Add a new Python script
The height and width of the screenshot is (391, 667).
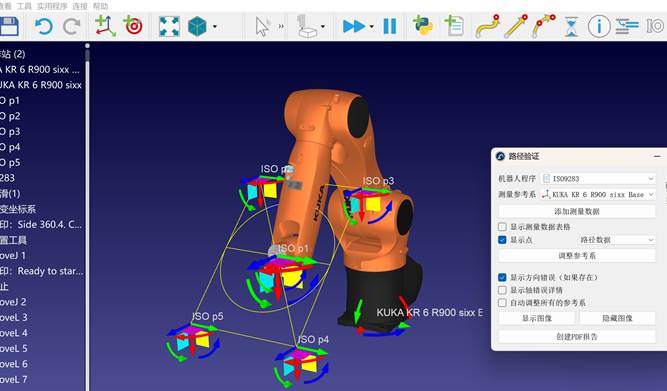[422, 26]
